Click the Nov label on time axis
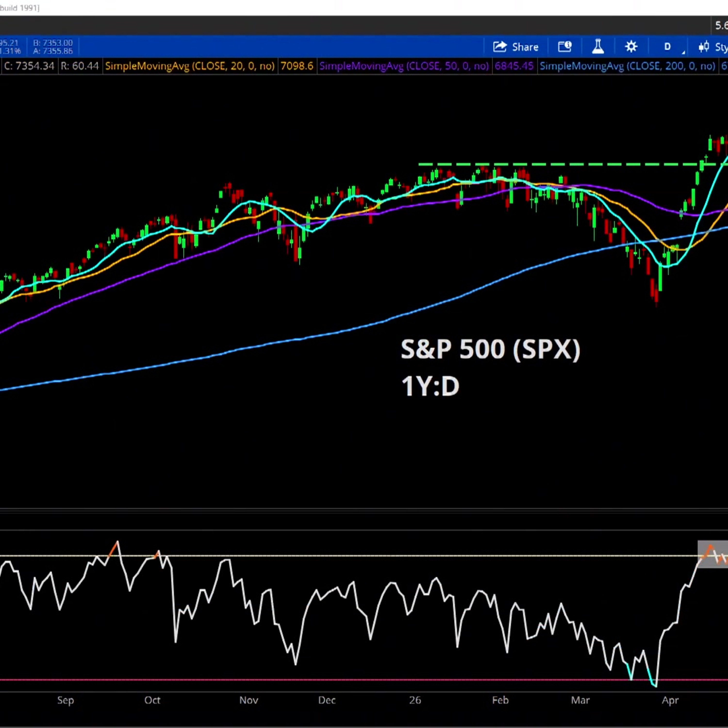The image size is (728, 728). pos(249,700)
